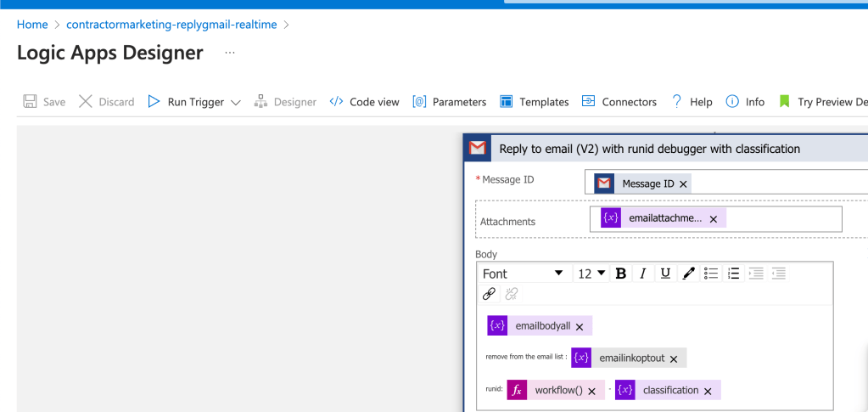The height and width of the screenshot is (412, 868).
Task: Remove the workflow() expression token
Action: 591,392
